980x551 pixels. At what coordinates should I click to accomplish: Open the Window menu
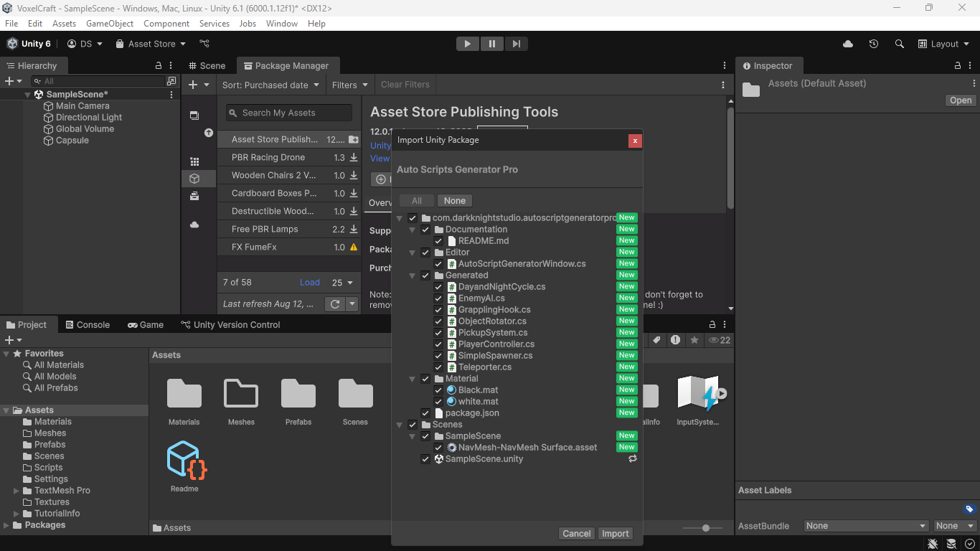click(x=282, y=24)
